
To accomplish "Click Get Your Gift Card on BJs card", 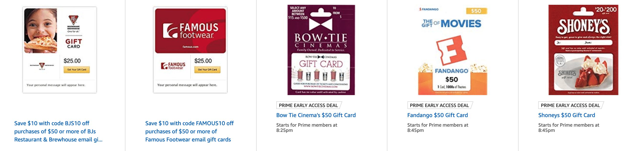I will click(x=77, y=70).
